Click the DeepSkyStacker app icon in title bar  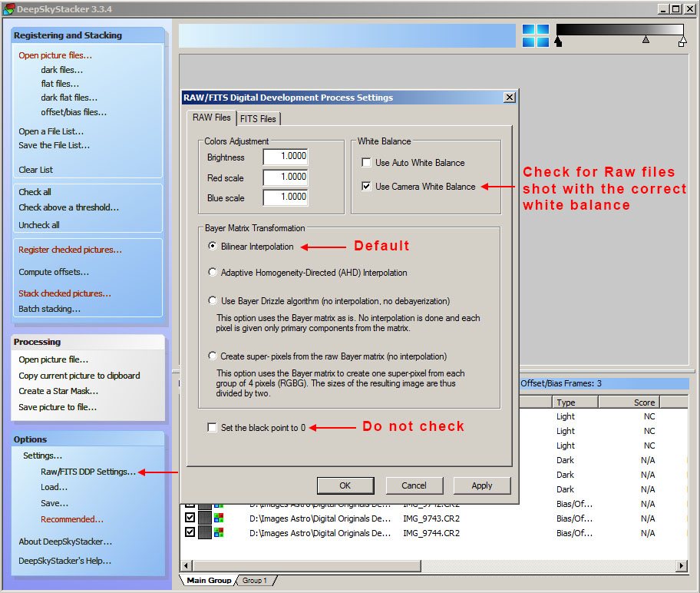(x=9, y=9)
